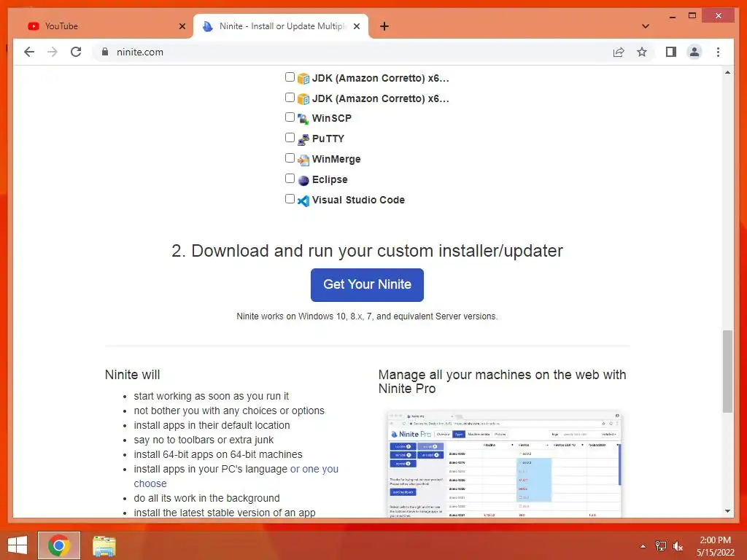
Task: Click the muted volume tray icon
Action: point(678,546)
